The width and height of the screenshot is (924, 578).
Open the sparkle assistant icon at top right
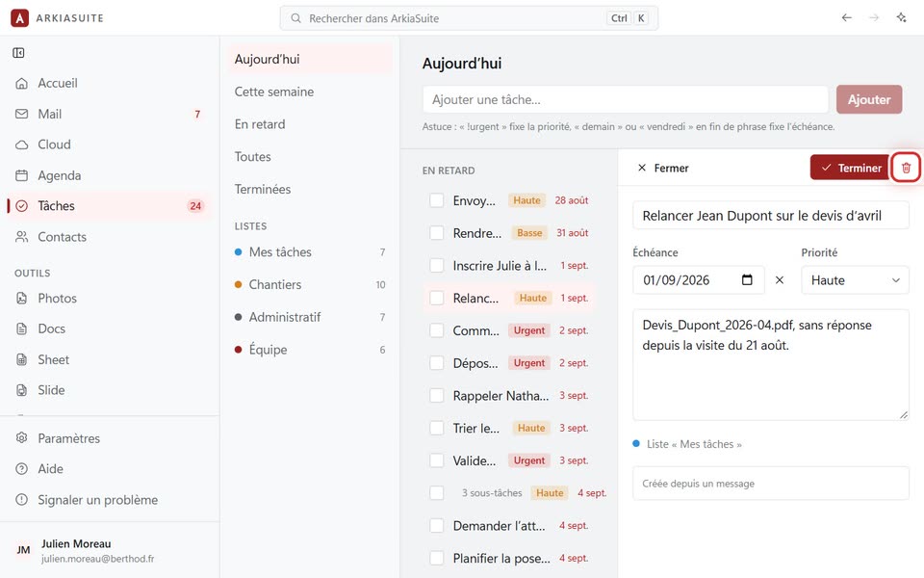(x=901, y=17)
